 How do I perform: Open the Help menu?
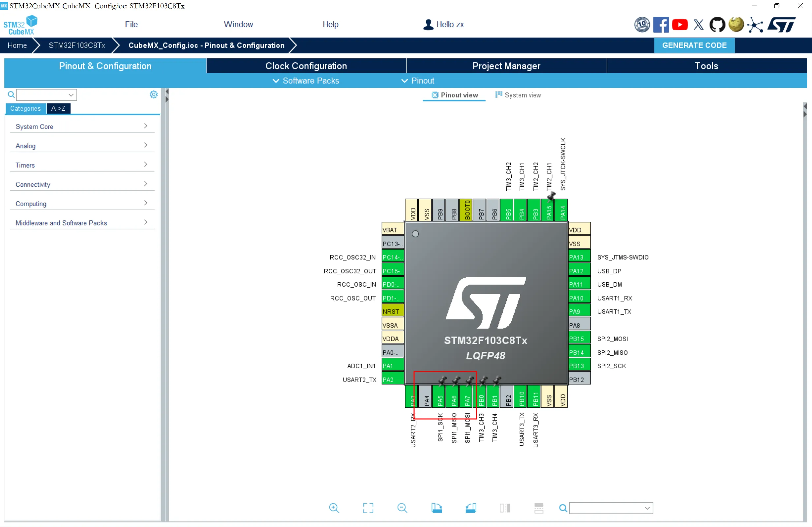pos(330,25)
